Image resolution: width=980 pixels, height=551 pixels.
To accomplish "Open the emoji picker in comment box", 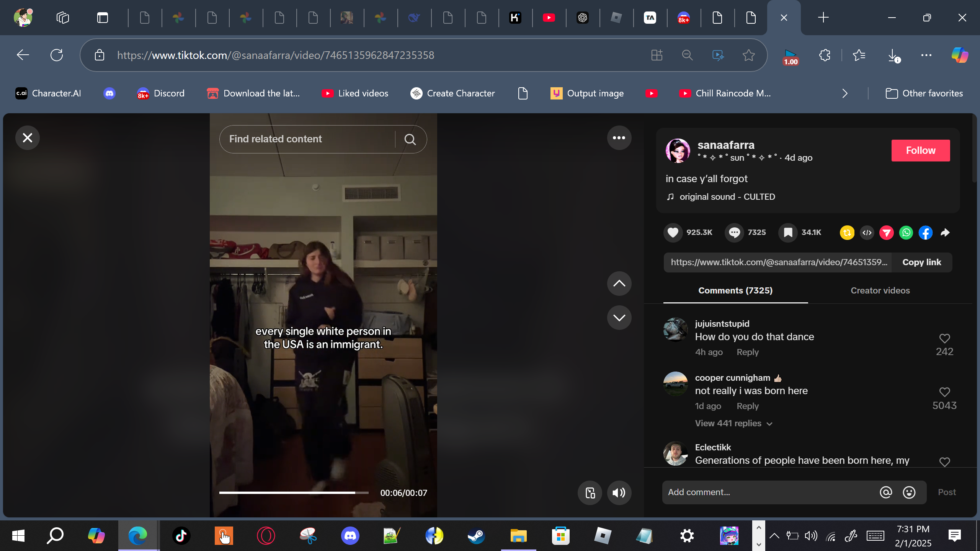I will point(909,492).
